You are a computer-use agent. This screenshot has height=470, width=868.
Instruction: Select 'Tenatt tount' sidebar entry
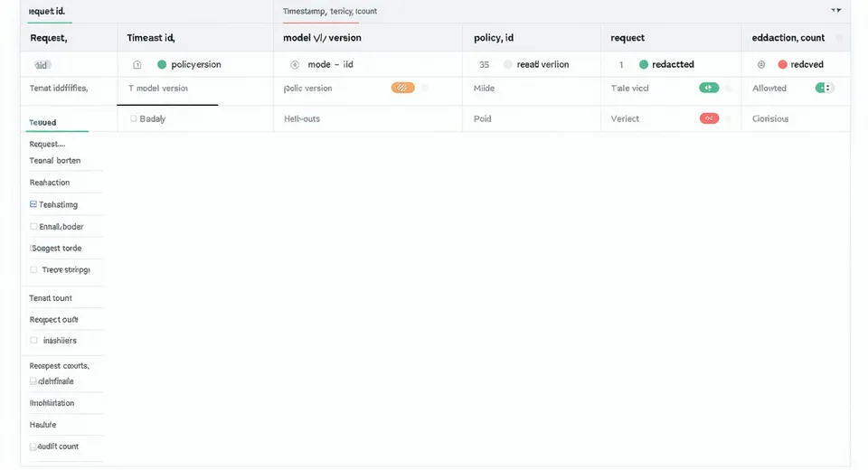pos(51,298)
